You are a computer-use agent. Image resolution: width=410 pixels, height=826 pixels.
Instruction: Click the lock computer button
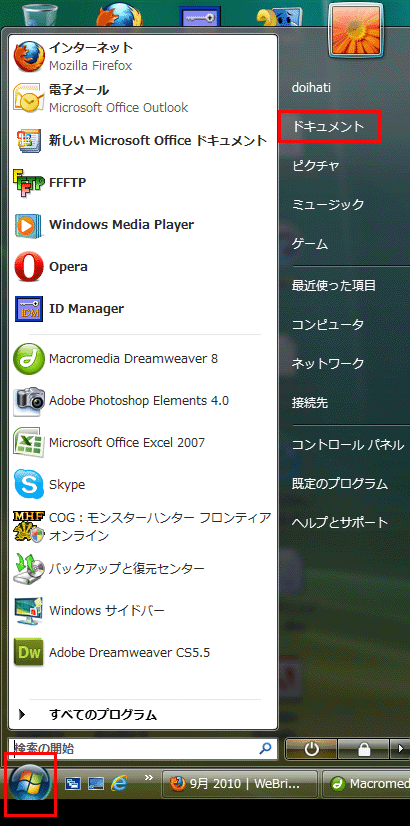click(364, 748)
